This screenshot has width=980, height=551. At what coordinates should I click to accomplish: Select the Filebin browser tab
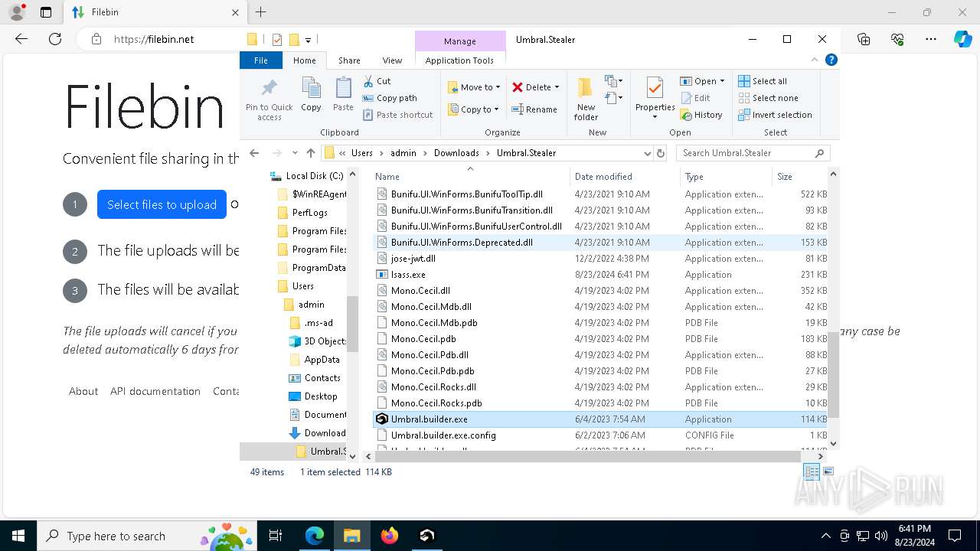pyautogui.click(x=156, y=12)
